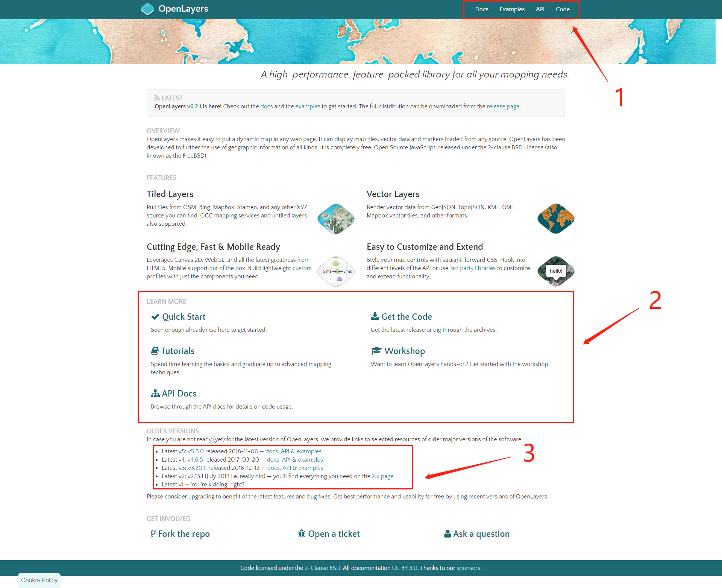Click the Open a ticket bug icon
The height and width of the screenshot is (588, 722).
click(301, 533)
